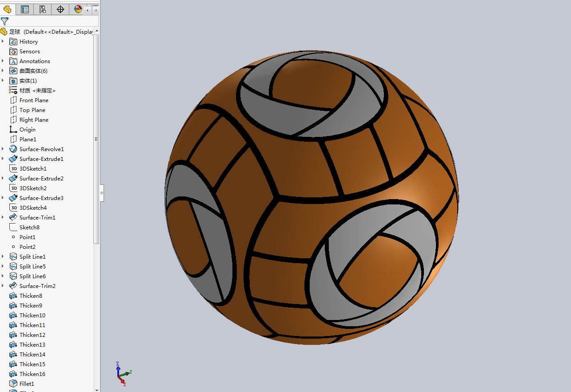The height and width of the screenshot is (392, 571).
Task: Click the Split Line1 feature icon
Action: pos(13,256)
